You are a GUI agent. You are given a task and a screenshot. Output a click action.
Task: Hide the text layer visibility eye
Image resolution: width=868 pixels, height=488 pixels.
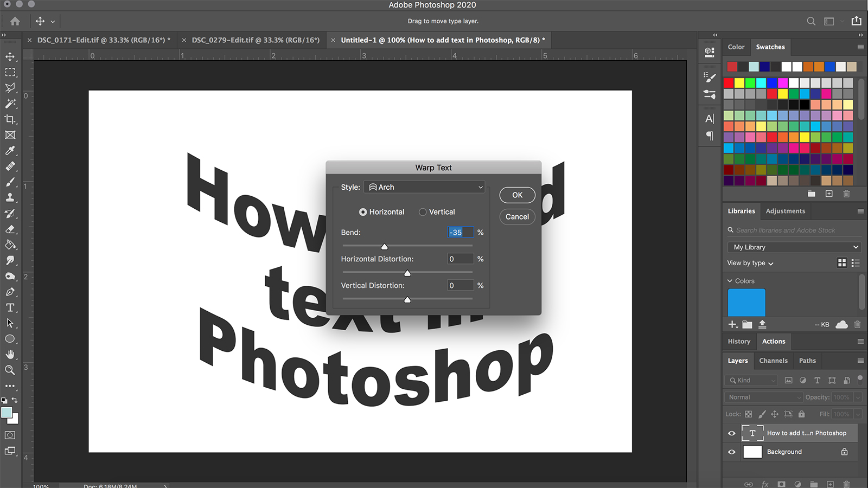pos(732,433)
